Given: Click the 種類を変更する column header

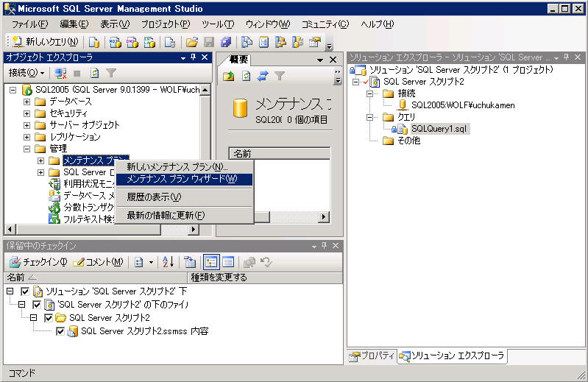Looking at the screenshot, I should [x=265, y=277].
